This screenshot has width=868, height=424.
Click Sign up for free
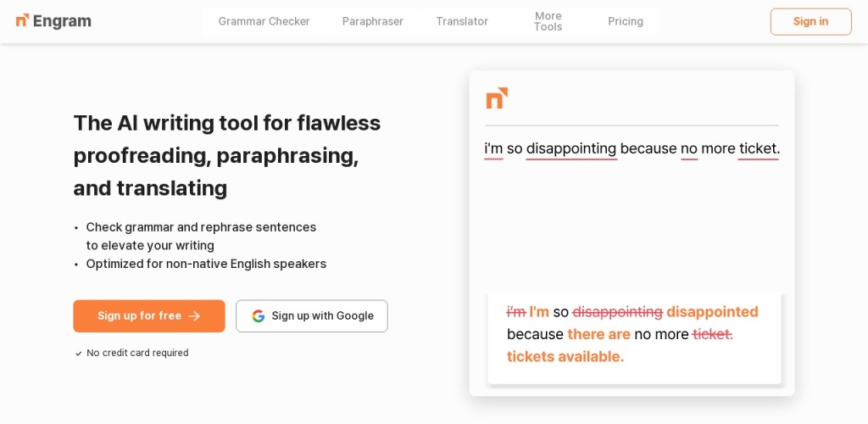140,316
